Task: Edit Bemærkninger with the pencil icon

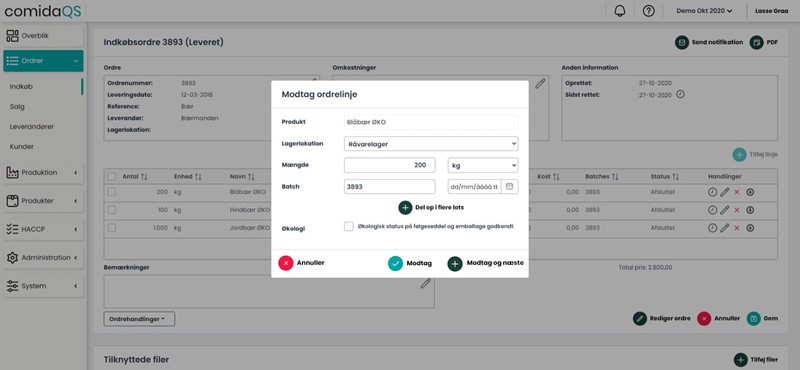Action: (x=426, y=283)
